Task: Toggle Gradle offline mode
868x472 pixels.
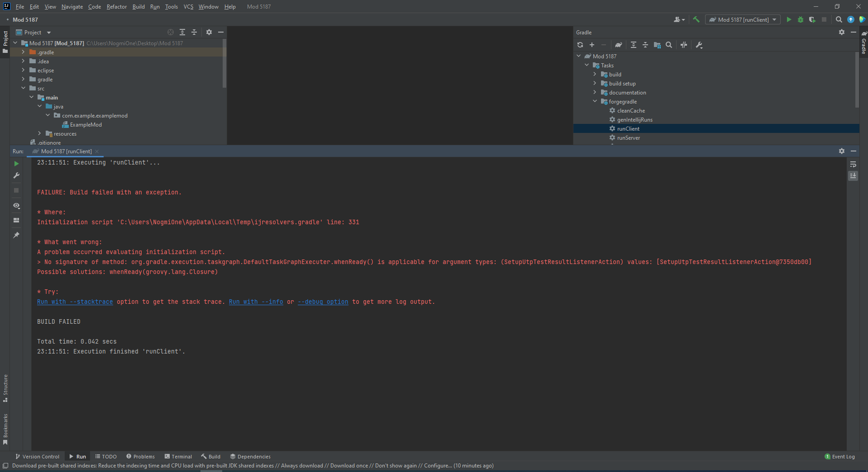Action: coord(684,45)
